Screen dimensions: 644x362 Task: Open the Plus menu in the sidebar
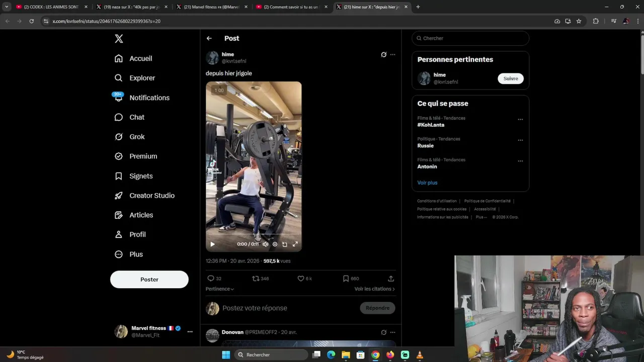coord(129,254)
